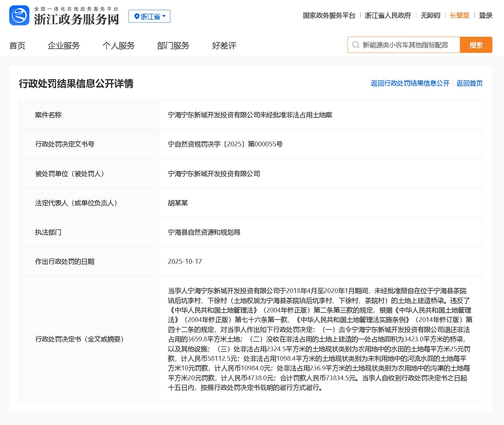
Task: Go to 个人服务 section
Action: click(x=118, y=46)
